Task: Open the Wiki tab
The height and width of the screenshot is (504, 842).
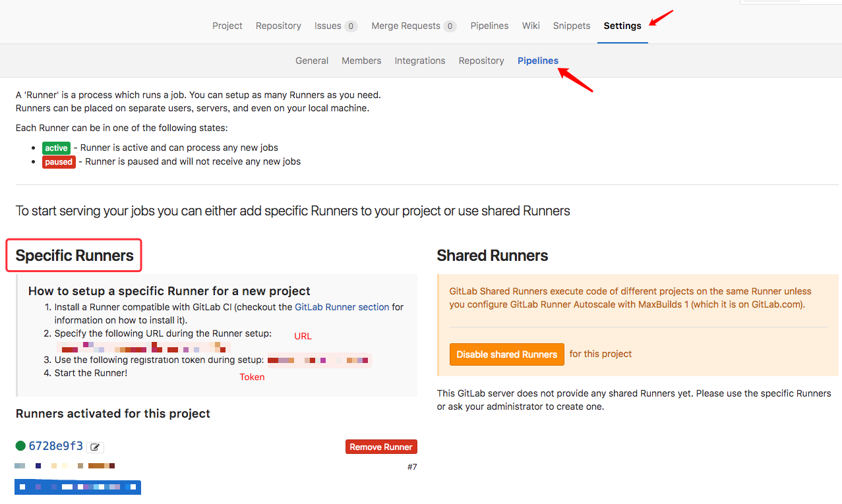Action: (x=531, y=26)
